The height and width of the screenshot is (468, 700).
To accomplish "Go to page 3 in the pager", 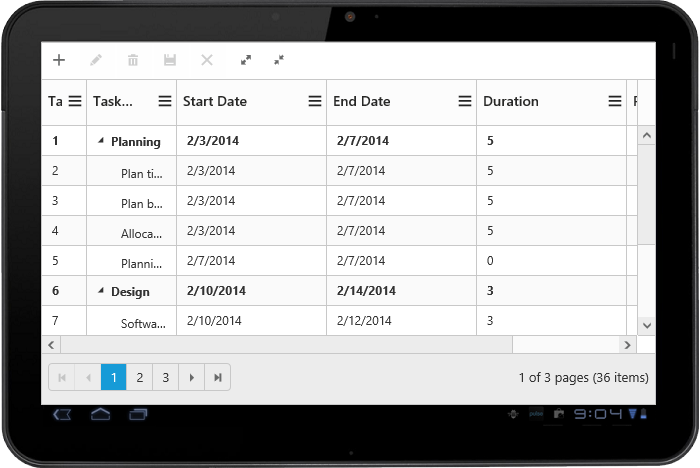I will click(166, 377).
